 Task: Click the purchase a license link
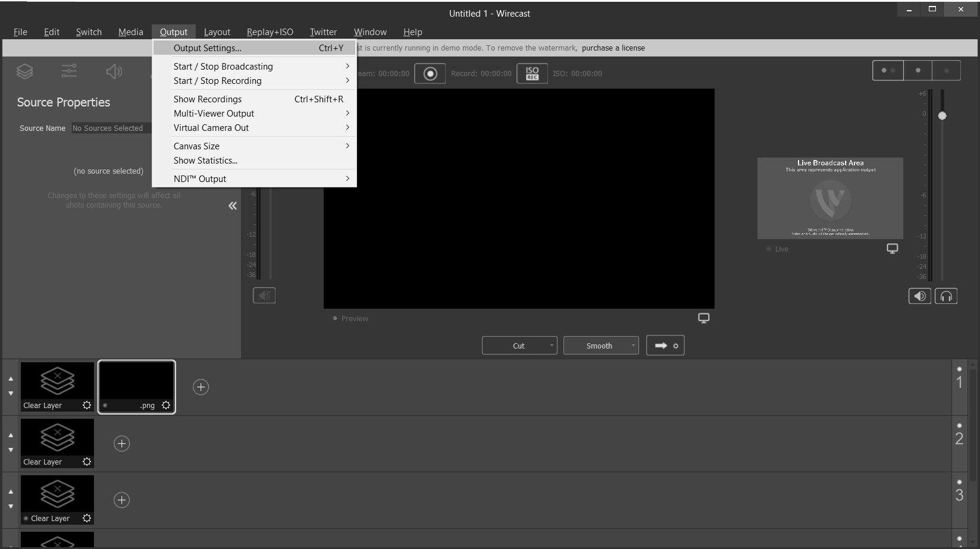613,48
